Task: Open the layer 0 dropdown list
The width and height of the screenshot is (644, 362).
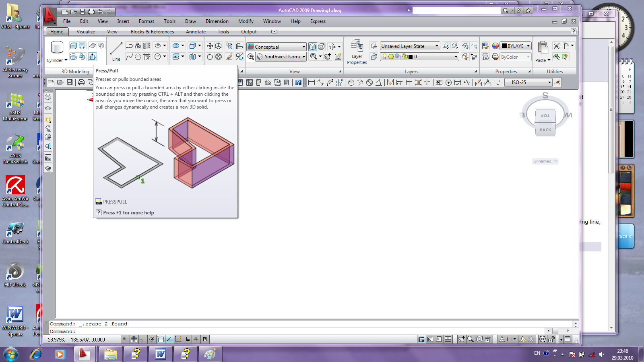Action: coord(420,57)
